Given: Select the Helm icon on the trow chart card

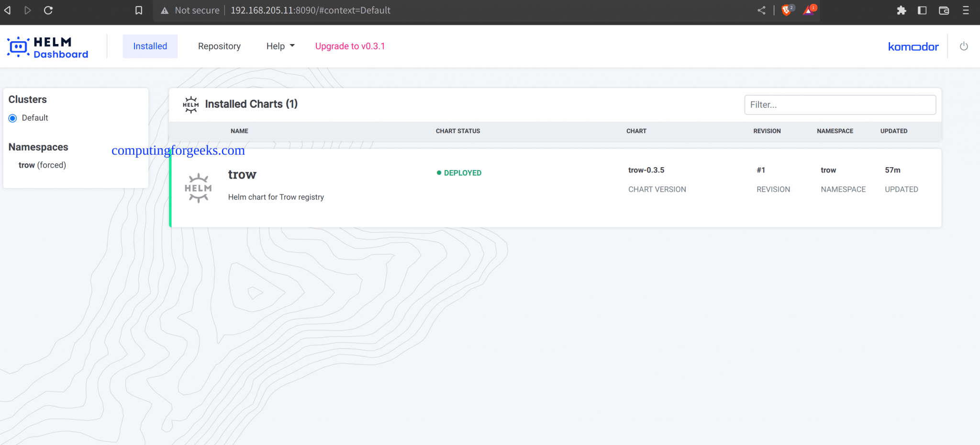Looking at the screenshot, I should coord(198,187).
